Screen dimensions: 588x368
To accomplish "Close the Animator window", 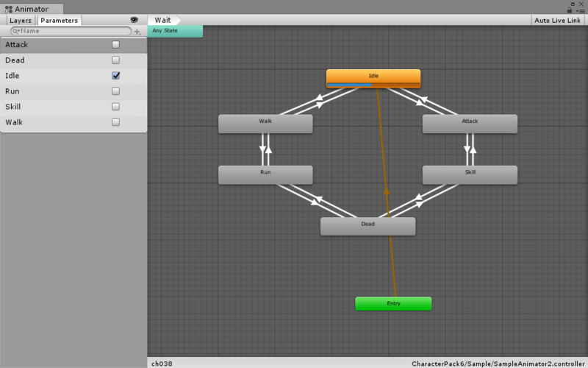I will (581, 4).
